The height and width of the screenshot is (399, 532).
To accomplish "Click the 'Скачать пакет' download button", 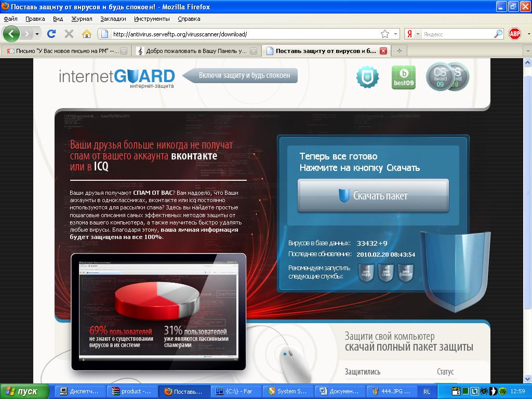I will [373, 196].
